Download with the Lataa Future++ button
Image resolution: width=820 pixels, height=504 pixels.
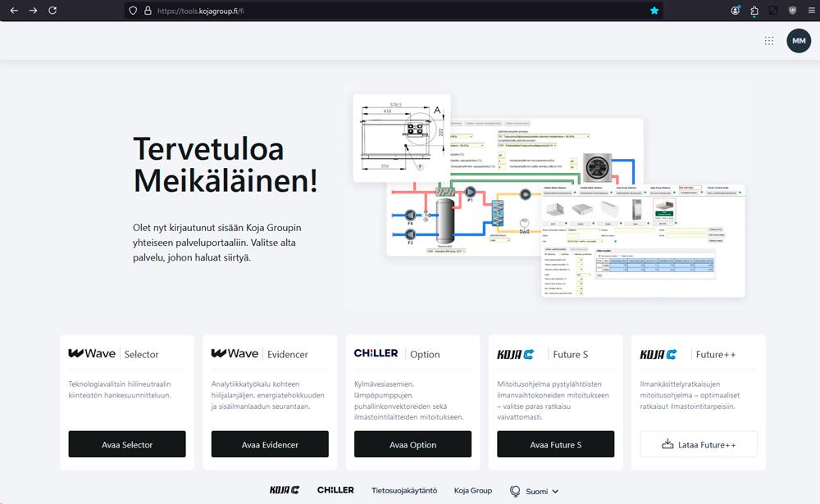pos(699,444)
